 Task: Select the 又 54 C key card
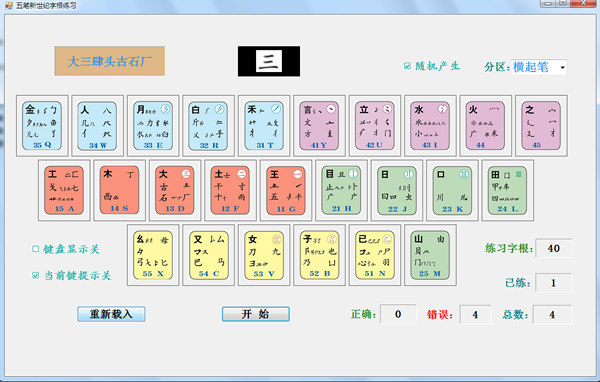[209, 255]
